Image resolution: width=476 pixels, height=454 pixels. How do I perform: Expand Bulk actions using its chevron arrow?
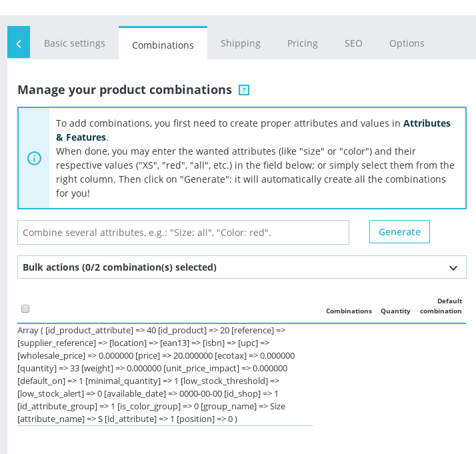pyautogui.click(x=453, y=268)
